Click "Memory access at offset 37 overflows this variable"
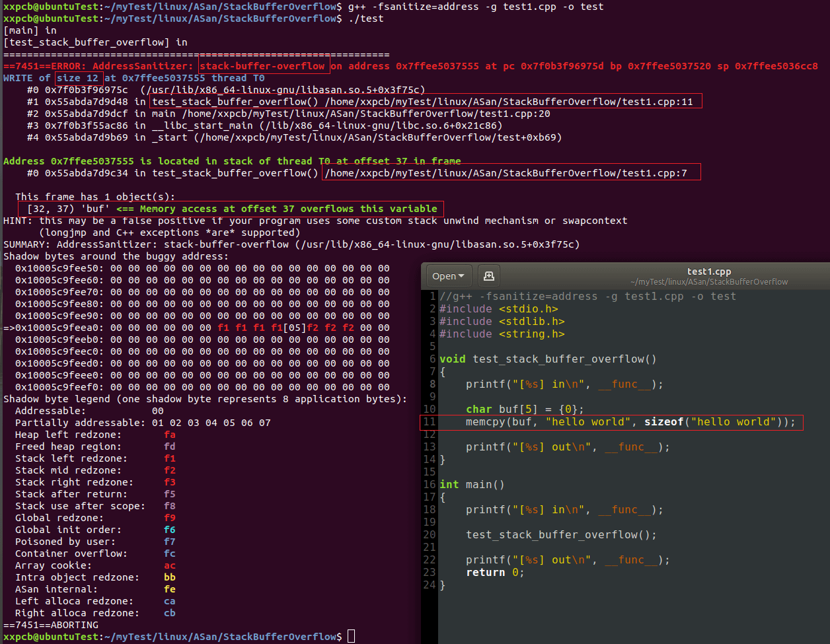This screenshot has height=644, width=830. click(288, 209)
